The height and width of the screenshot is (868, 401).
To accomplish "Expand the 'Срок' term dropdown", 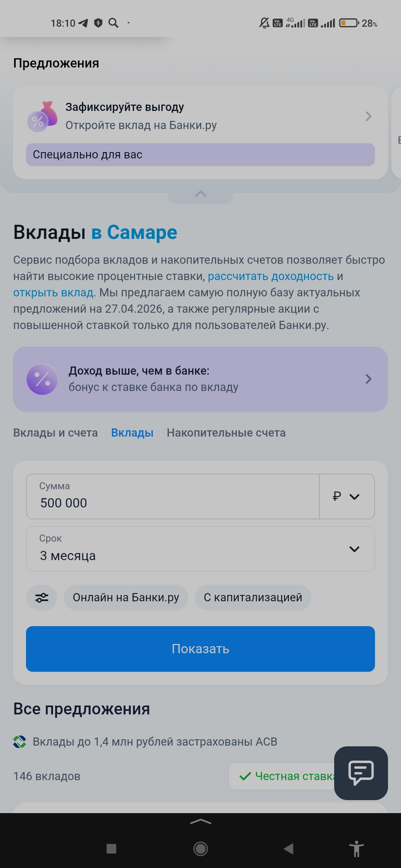I will [x=200, y=549].
